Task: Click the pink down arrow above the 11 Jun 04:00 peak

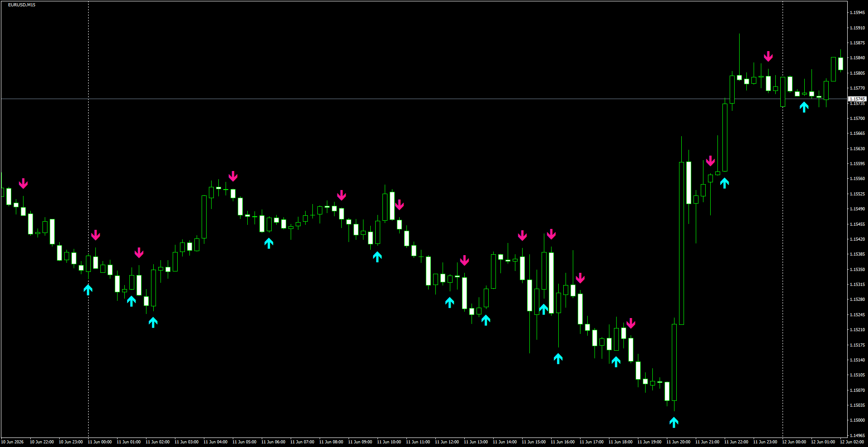Action: click(x=233, y=176)
